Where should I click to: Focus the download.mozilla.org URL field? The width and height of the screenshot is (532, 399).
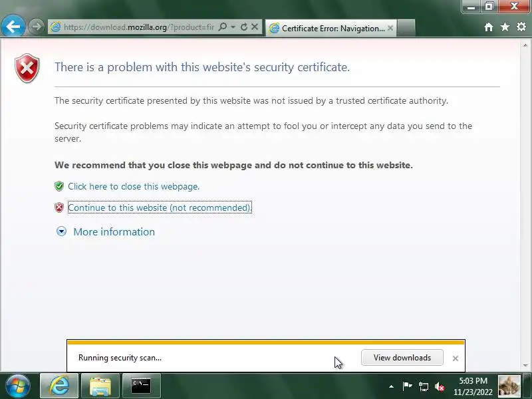click(139, 27)
